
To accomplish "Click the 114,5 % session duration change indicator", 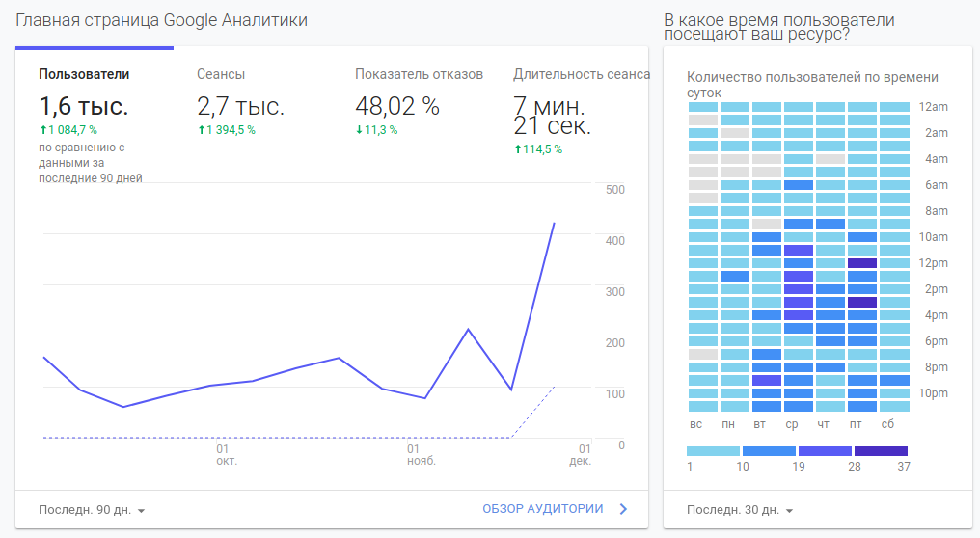I will click(538, 149).
